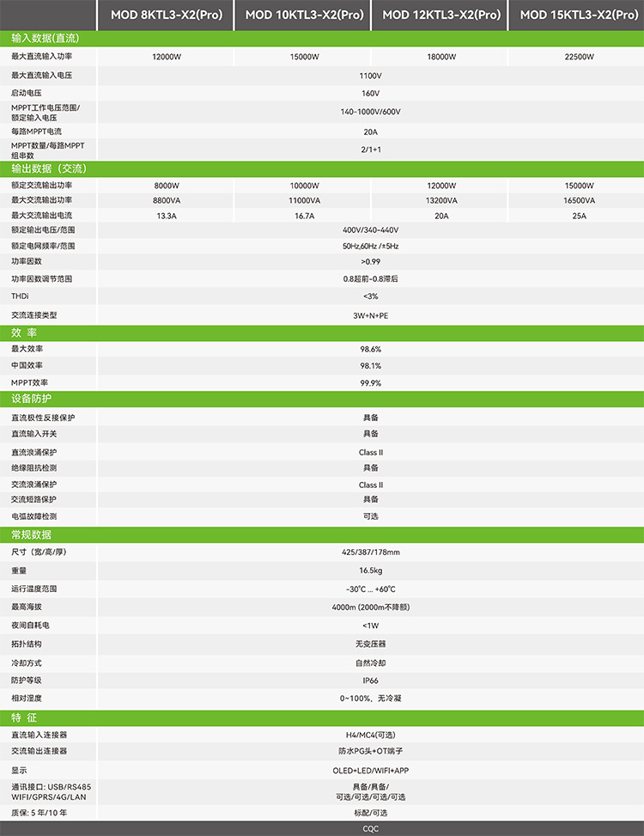Viewport: 644px width, 836px height.
Task: Select the 最大交流输出电流 row label
Action: tap(41, 215)
